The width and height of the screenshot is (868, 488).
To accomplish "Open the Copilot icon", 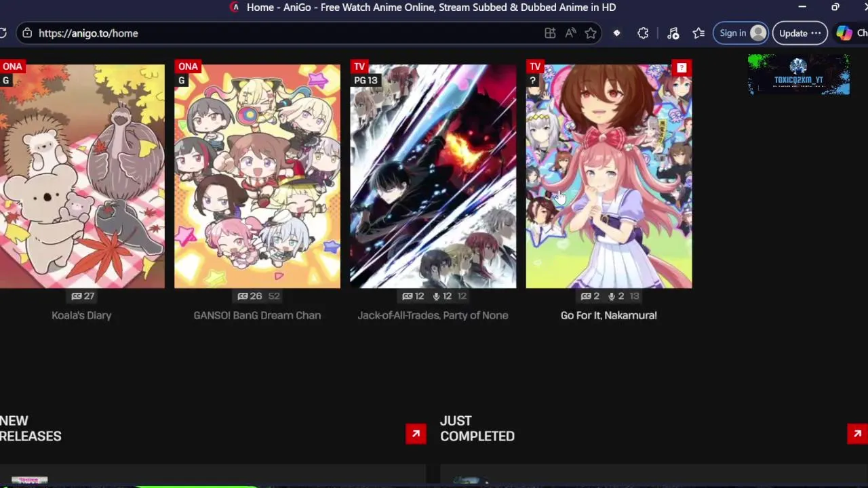I will point(844,33).
